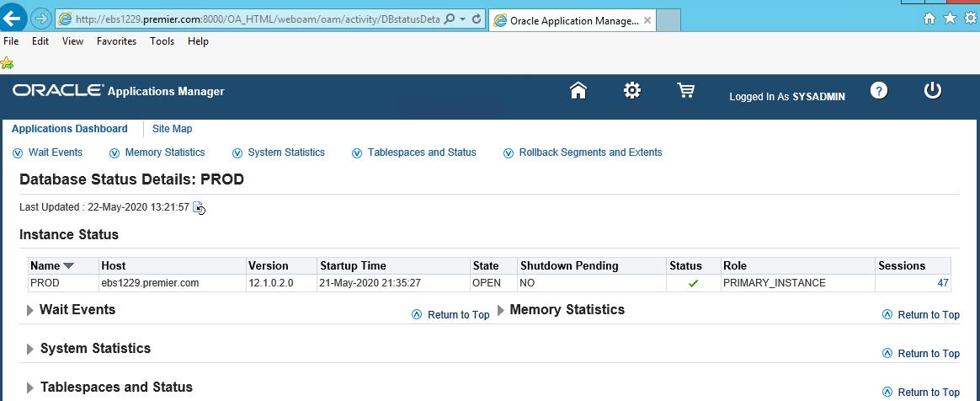
Task: Click the Logout power icon
Action: click(932, 91)
